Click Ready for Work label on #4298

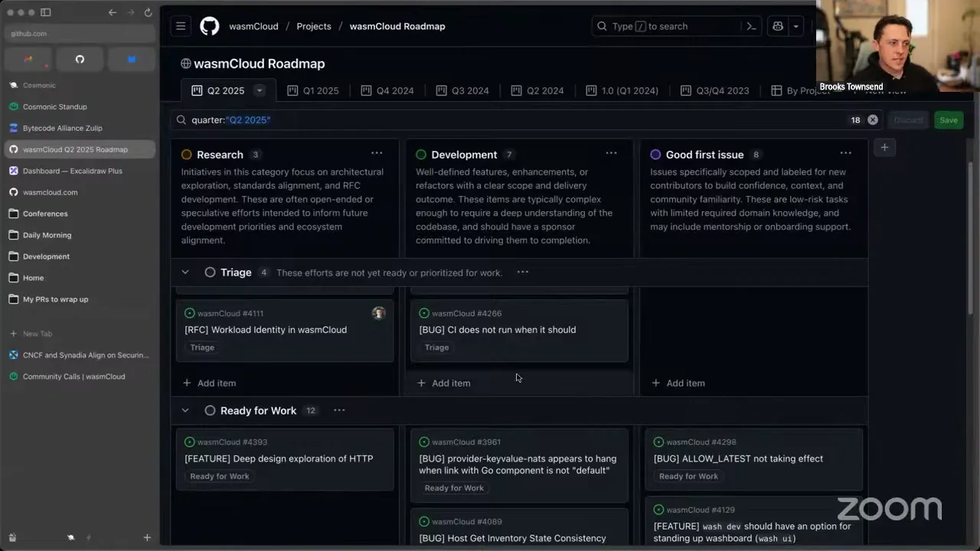point(688,476)
